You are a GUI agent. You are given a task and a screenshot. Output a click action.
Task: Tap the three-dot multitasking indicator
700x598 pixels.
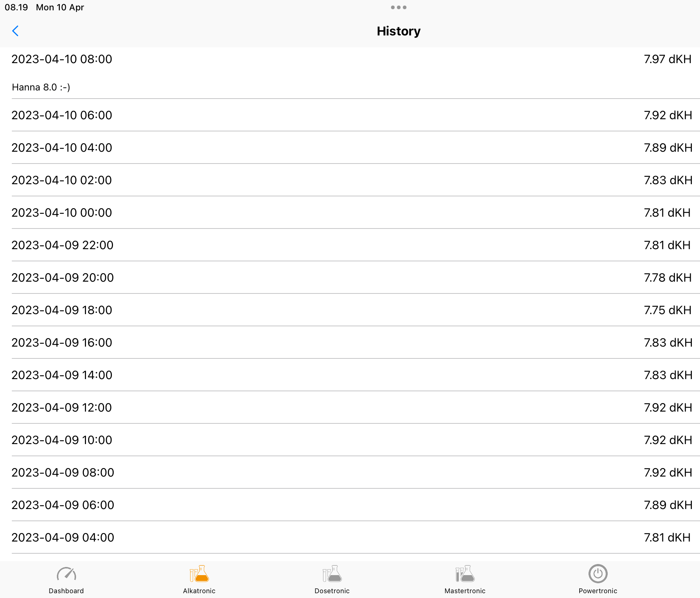point(398,7)
